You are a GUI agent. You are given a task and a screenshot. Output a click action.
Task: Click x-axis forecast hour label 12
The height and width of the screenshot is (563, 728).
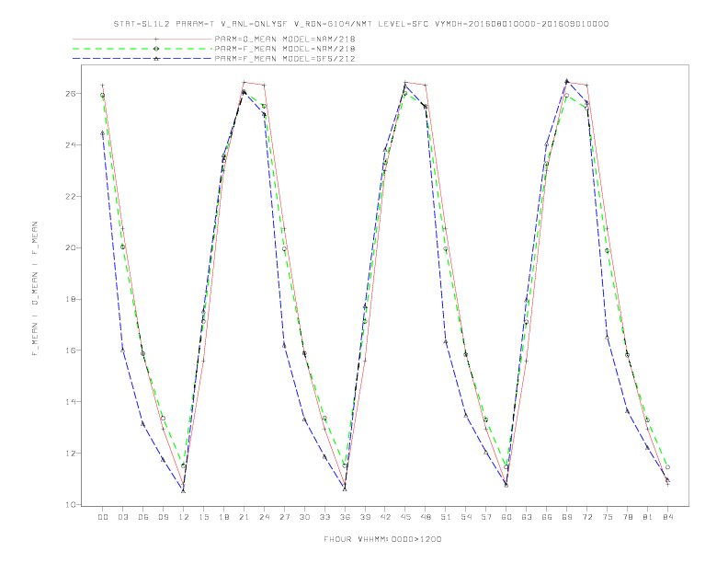(184, 517)
